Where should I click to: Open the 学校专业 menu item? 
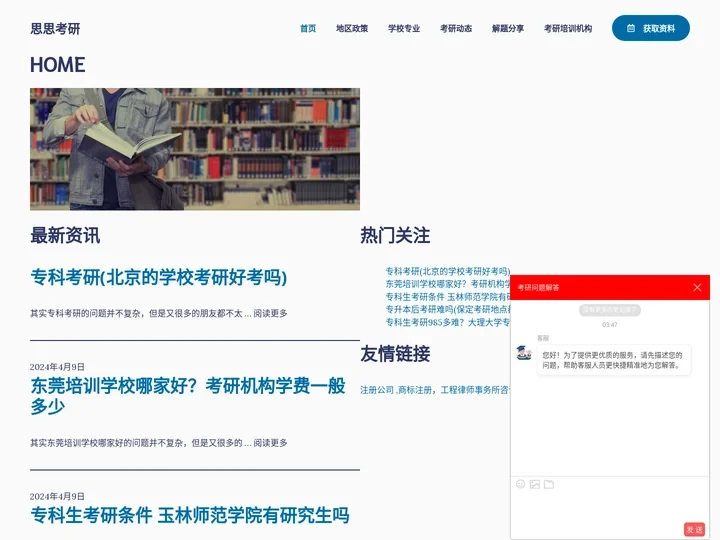click(404, 28)
